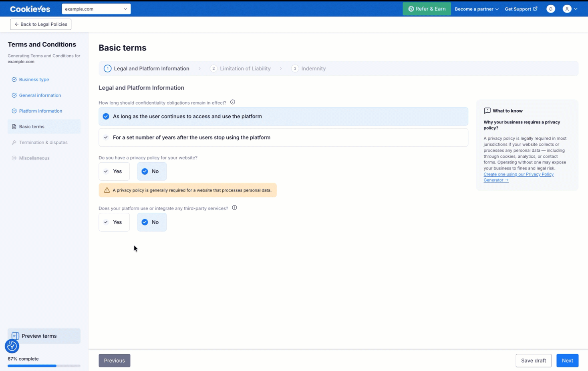Click the 67% complete progress bar
Viewport: 588px width, 371px height.
[x=44, y=366]
